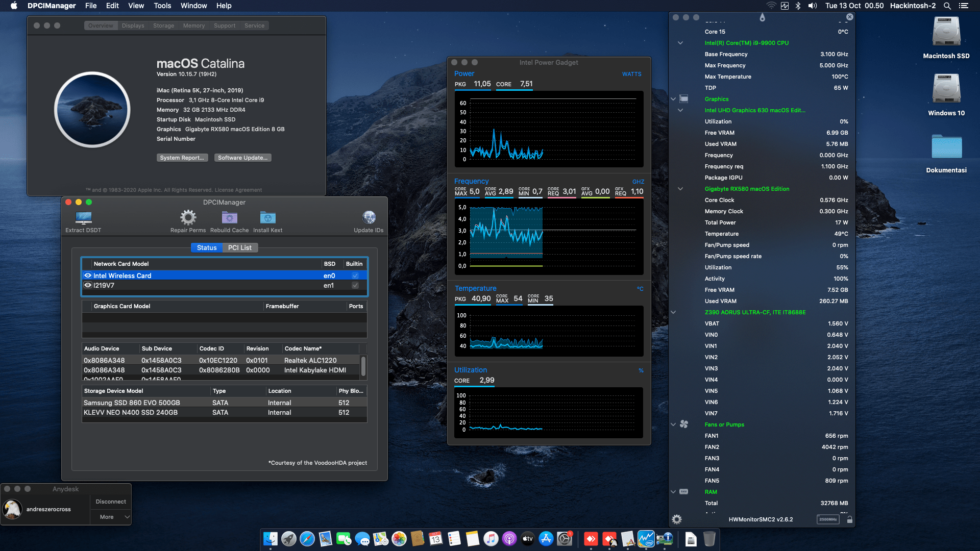Select Rebuild Cache in DPCIManager
The image size is (980, 551).
[229, 218]
